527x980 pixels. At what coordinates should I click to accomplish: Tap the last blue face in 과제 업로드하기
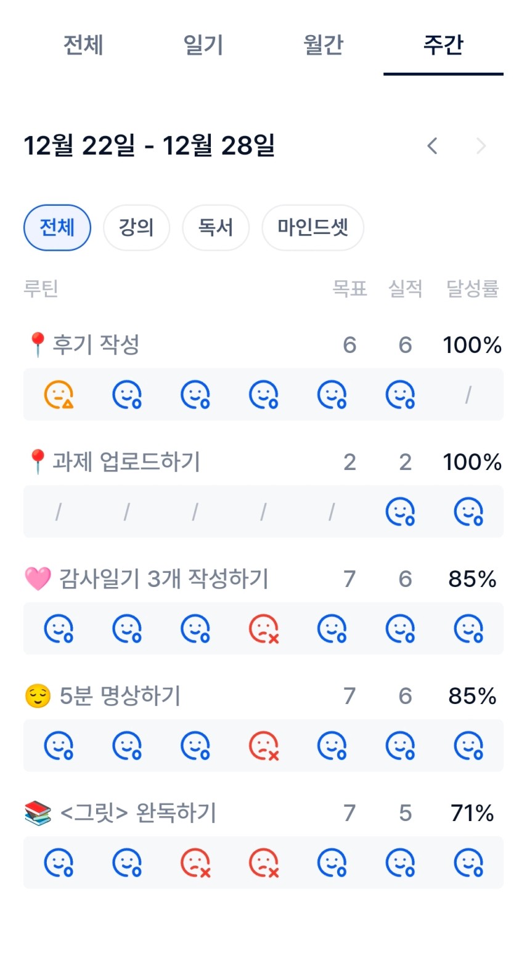click(x=468, y=512)
